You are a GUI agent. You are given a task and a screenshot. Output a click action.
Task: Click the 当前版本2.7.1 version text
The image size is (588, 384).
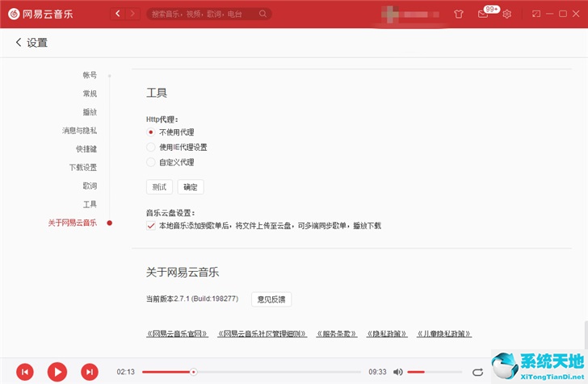pyautogui.click(x=192, y=298)
